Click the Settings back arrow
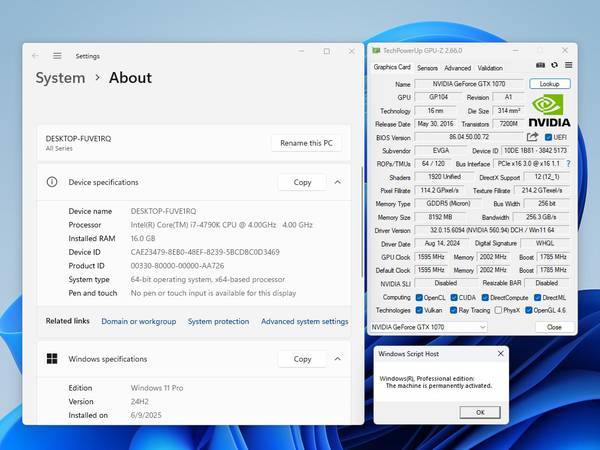The image size is (600, 450). point(36,56)
